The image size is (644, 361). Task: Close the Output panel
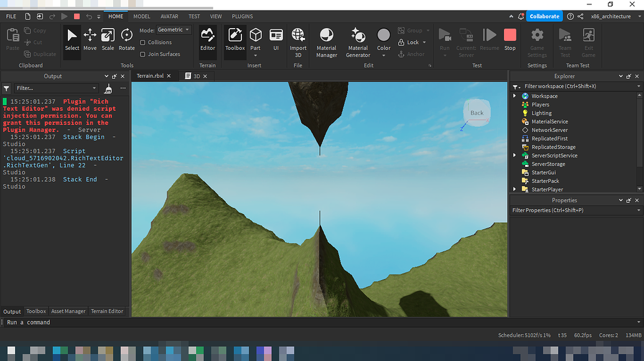pyautogui.click(x=123, y=77)
